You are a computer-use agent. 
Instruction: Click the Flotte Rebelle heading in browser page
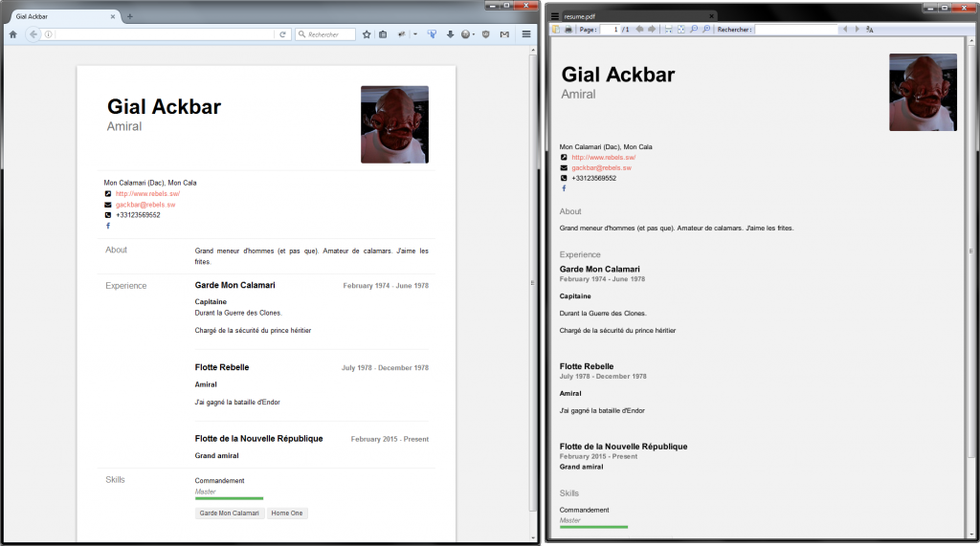pyautogui.click(x=222, y=367)
